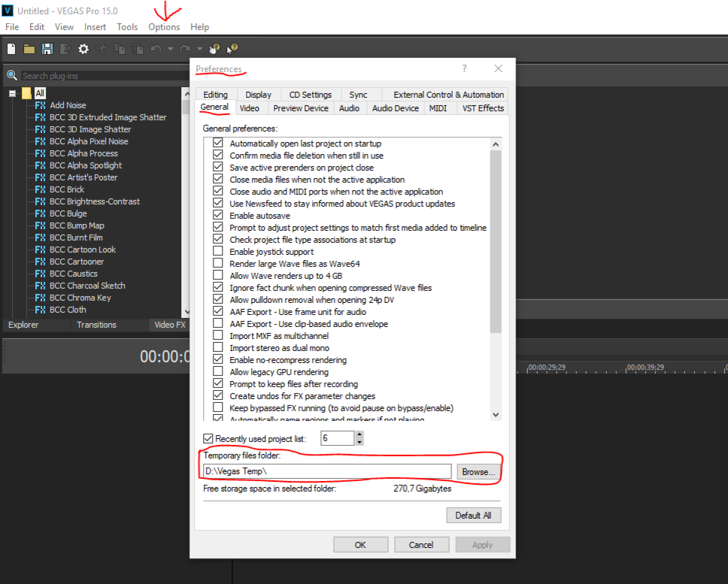This screenshot has height=584, width=728.
Task: Switch to the Audio Device tab
Action: 396,108
